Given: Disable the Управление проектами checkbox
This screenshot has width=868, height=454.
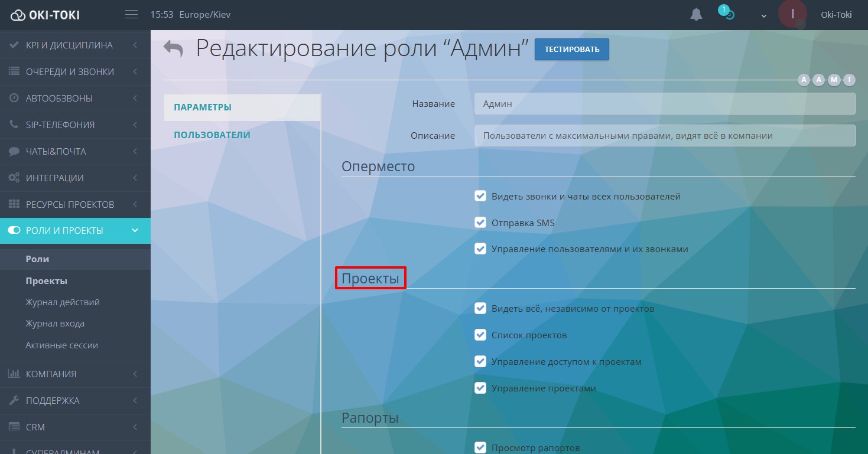Looking at the screenshot, I should 480,388.
